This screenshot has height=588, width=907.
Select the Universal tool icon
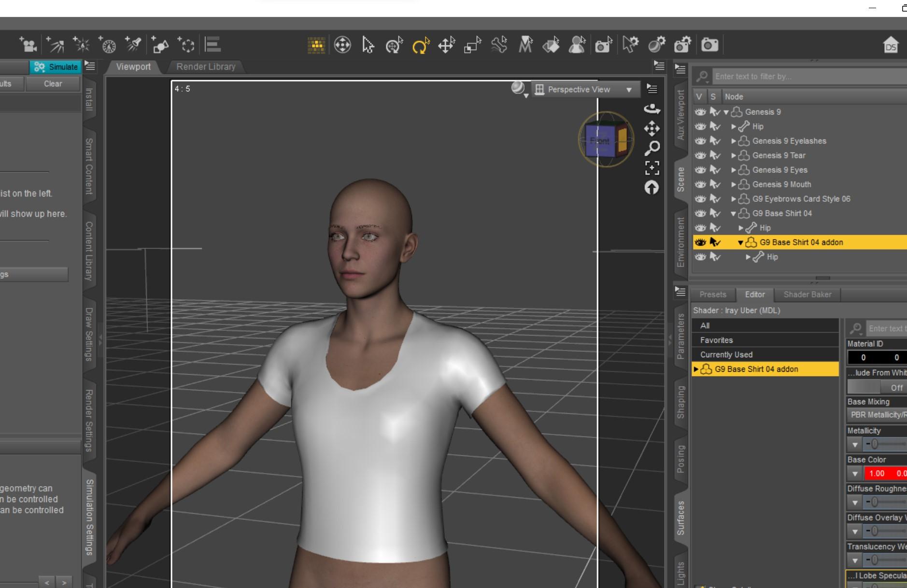pyautogui.click(x=394, y=45)
